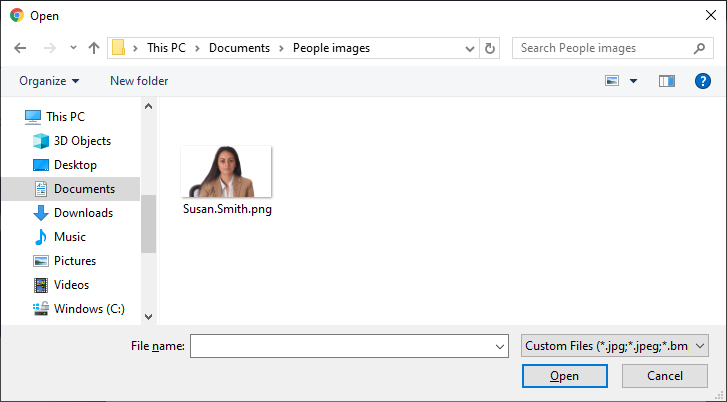The width and height of the screenshot is (727, 402).
Task: Select 3D Objects in sidebar
Action: coord(82,141)
